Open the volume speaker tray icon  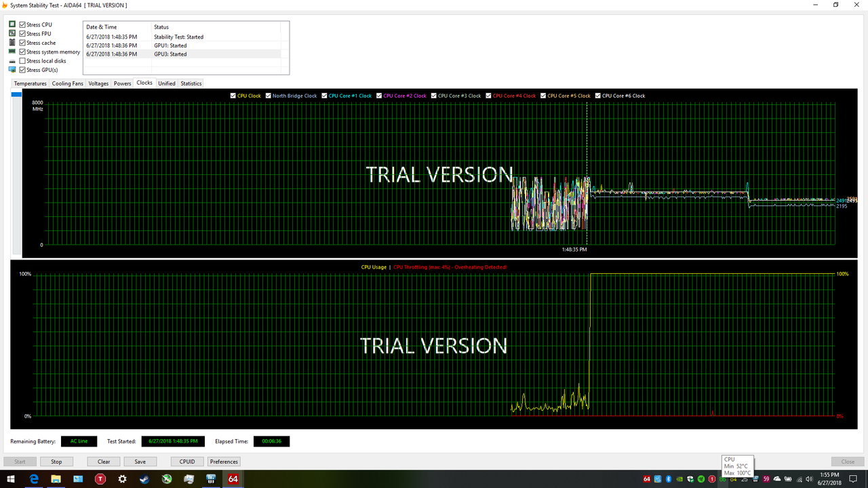tap(809, 479)
